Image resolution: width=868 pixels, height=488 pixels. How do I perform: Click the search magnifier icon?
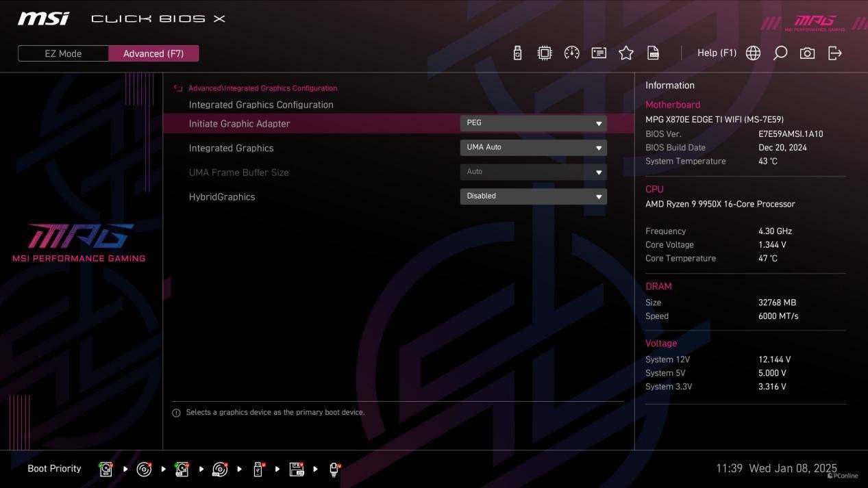[780, 53]
